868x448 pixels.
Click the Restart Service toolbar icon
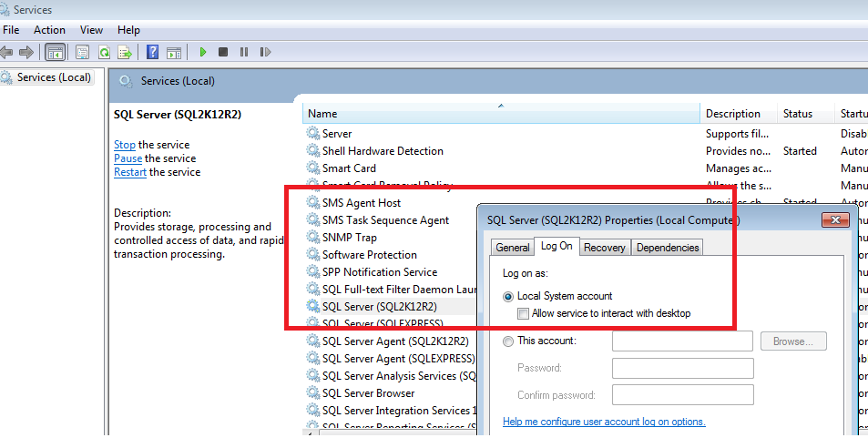coord(266,52)
